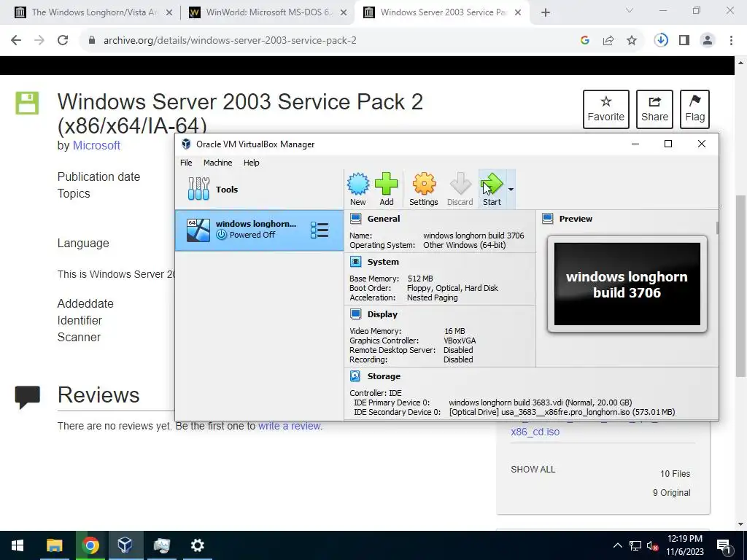
Task: Open the Machine menu in VirtualBox
Action: 217,163
